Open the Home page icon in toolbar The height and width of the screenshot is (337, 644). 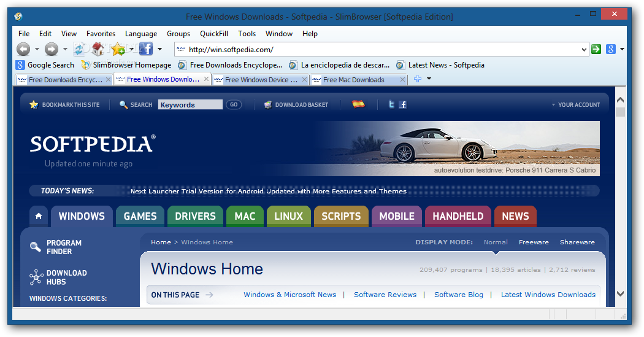click(x=98, y=49)
